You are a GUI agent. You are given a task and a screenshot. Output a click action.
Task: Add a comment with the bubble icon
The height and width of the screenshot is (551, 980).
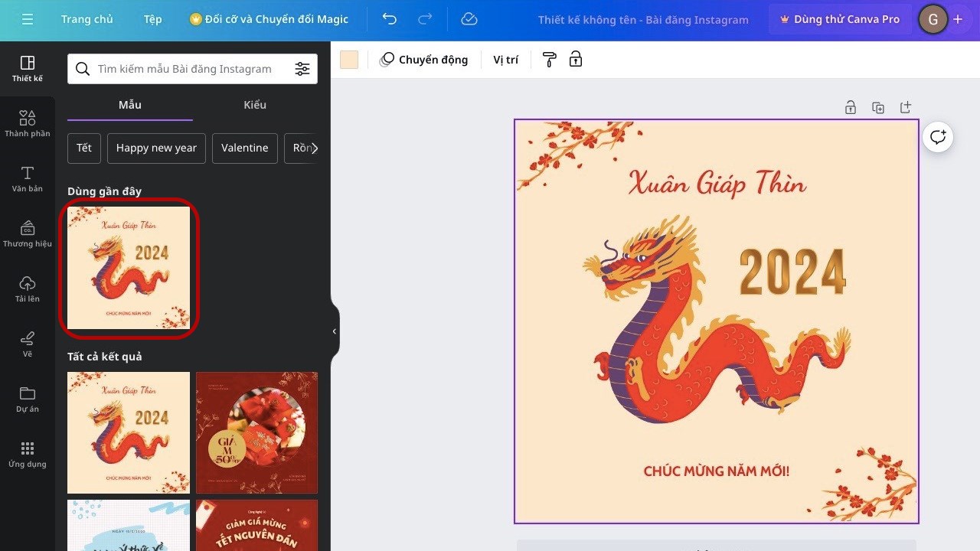click(938, 137)
